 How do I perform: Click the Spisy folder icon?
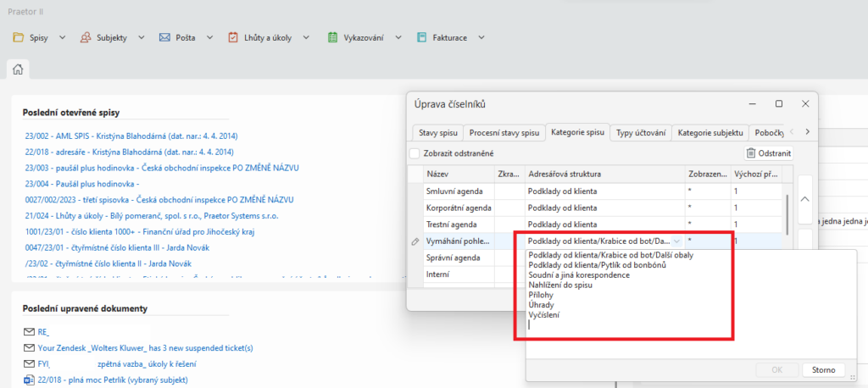(x=19, y=37)
